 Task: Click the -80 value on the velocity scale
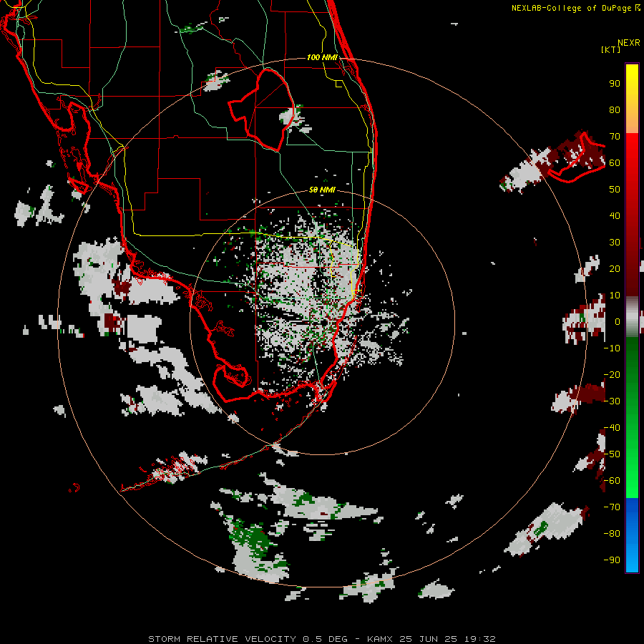[612, 534]
